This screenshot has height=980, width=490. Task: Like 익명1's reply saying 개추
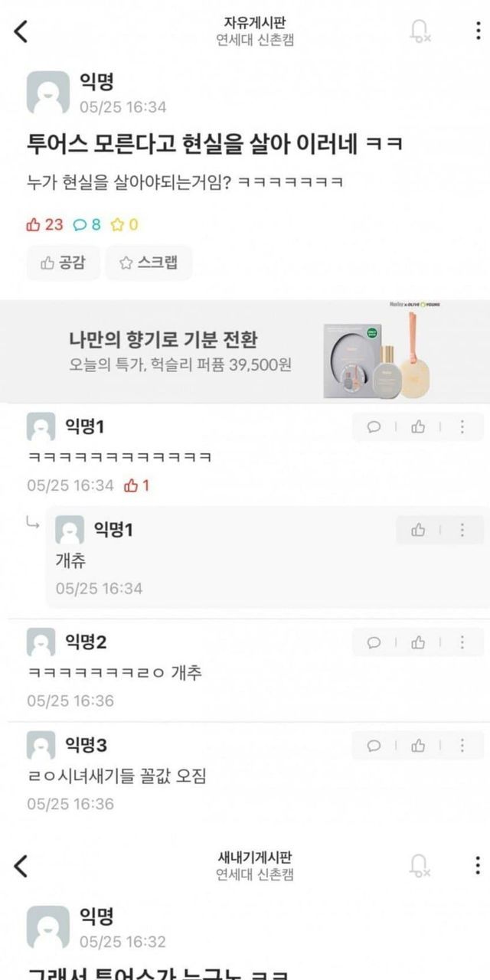pos(418,530)
